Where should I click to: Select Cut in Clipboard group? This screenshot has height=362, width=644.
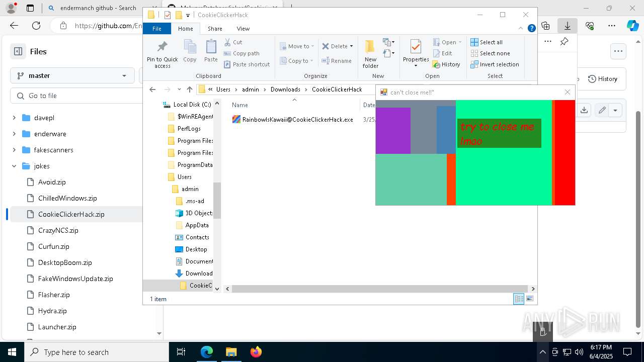[x=233, y=42]
